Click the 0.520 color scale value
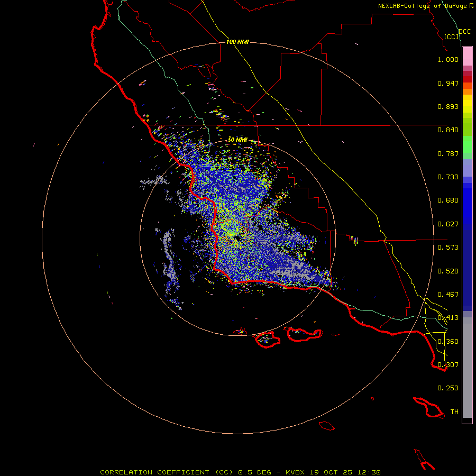The width and height of the screenshot is (476, 476). (x=448, y=271)
